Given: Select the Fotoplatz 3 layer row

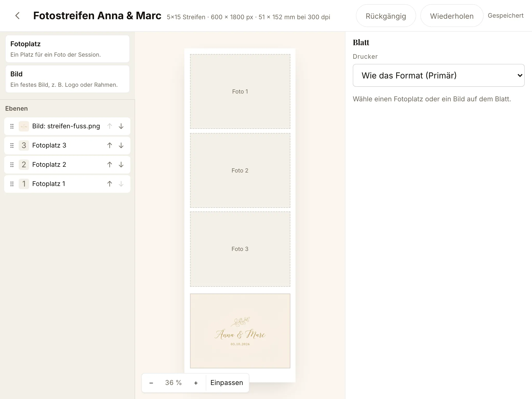Looking at the screenshot, I should coord(67,145).
